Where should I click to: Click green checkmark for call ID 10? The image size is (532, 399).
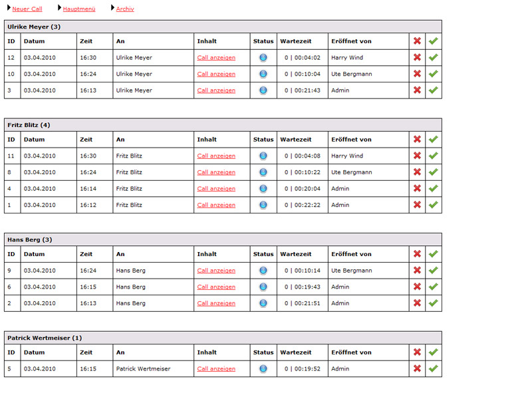(434, 74)
